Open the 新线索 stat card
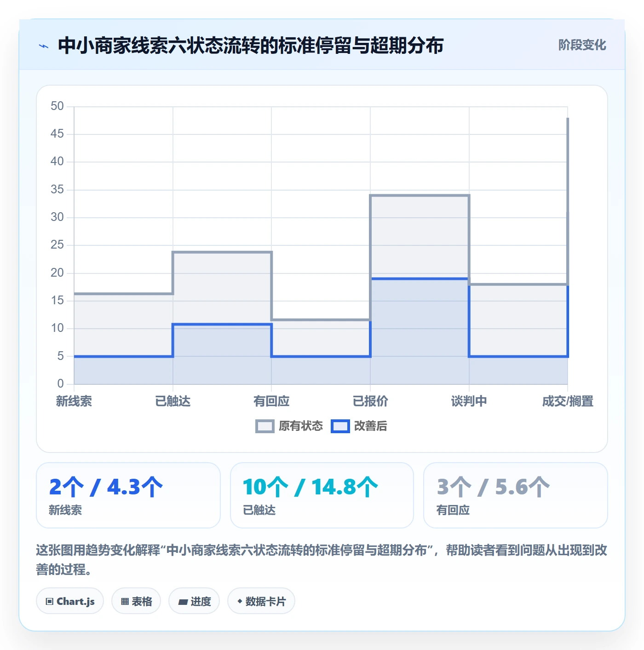644x650 pixels. (x=128, y=495)
